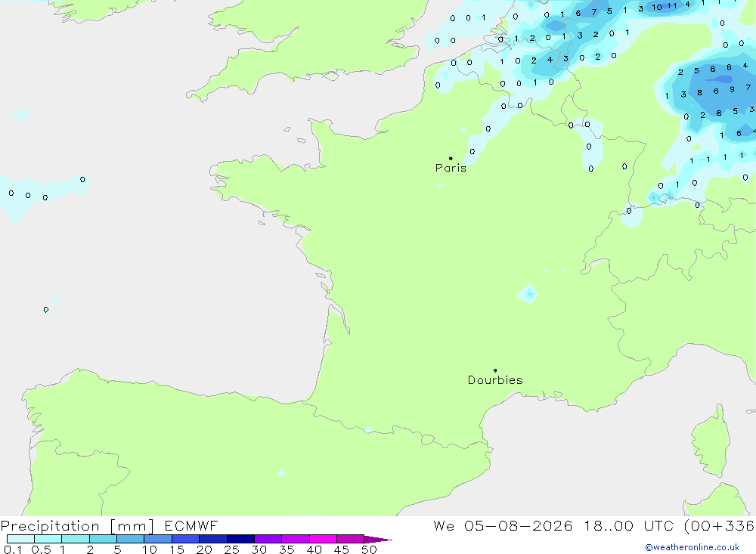Pick the legend swatch between 0.1 and 0.5
Image resolution: width=756 pixels, height=554 pixels.
(20, 539)
